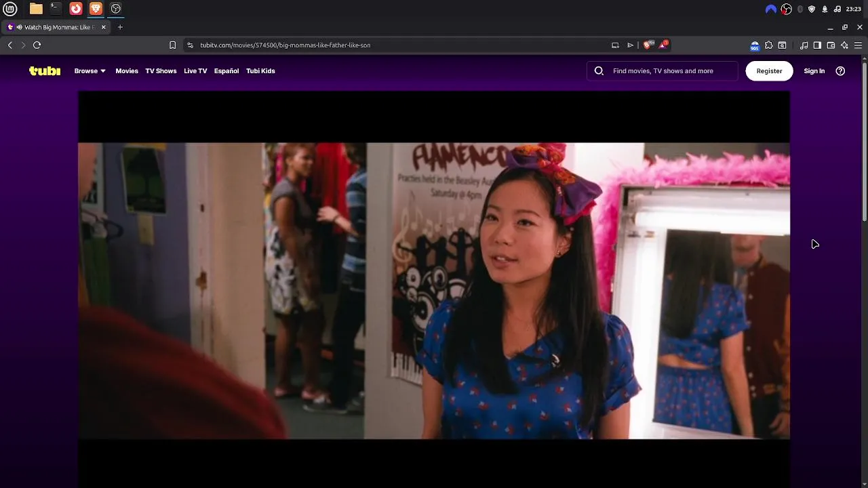Go forward to the next page

pyautogui.click(x=23, y=45)
